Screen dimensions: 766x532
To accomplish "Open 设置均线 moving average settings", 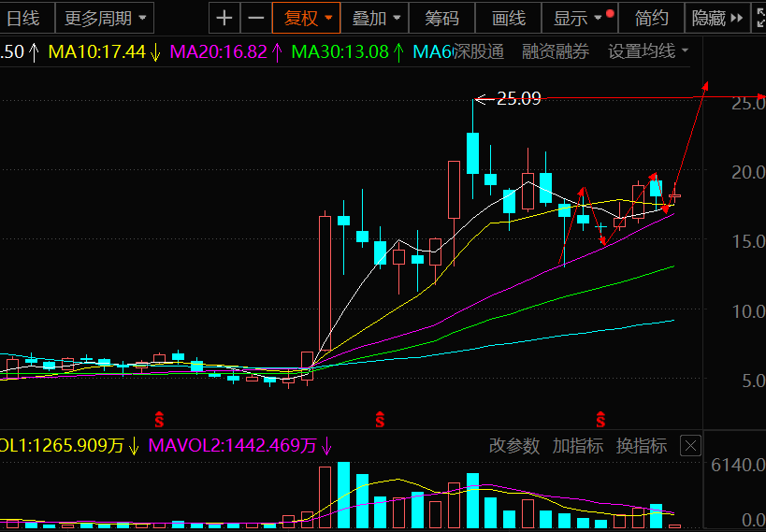I will click(x=648, y=51).
